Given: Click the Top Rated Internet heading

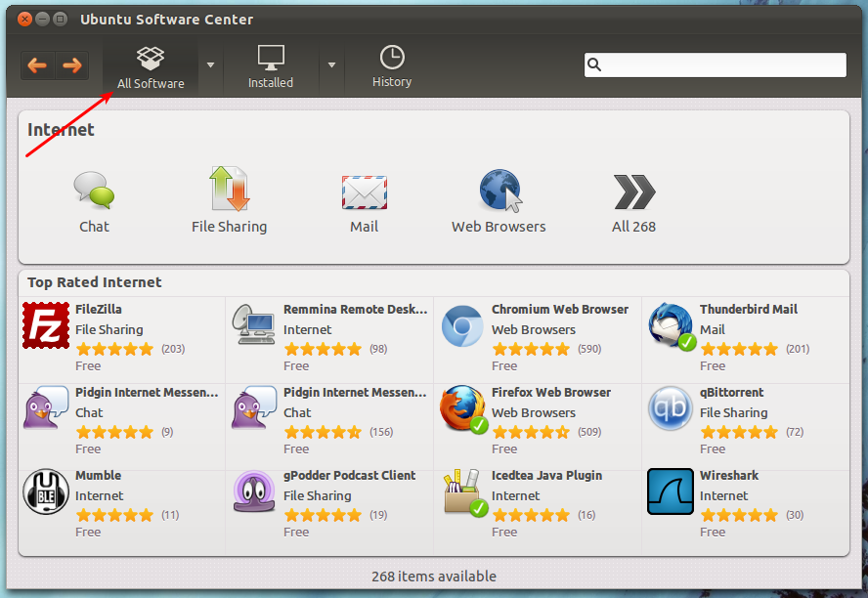Looking at the screenshot, I should 95,282.
